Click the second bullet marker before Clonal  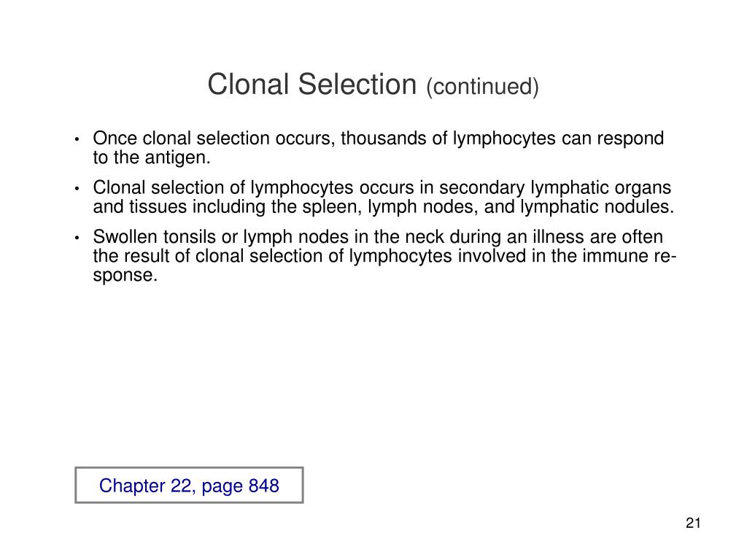point(77,189)
